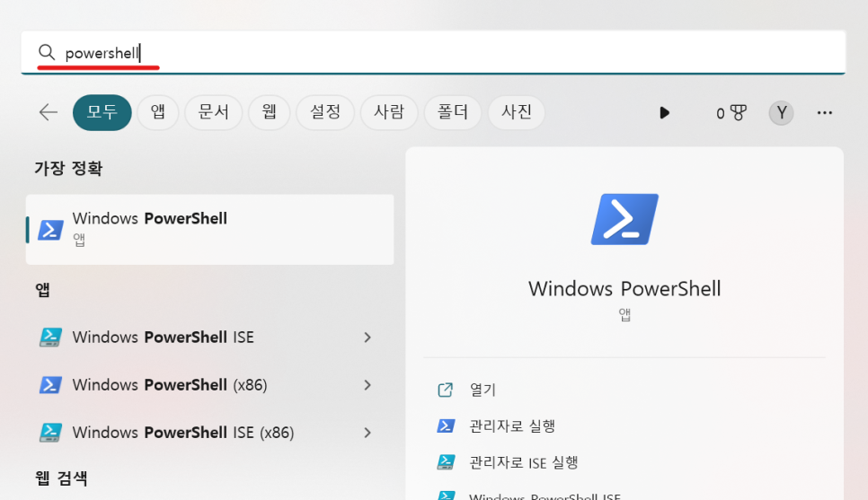Select the 사람 filter tab
The width and height of the screenshot is (868, 500).
(388, 112)
